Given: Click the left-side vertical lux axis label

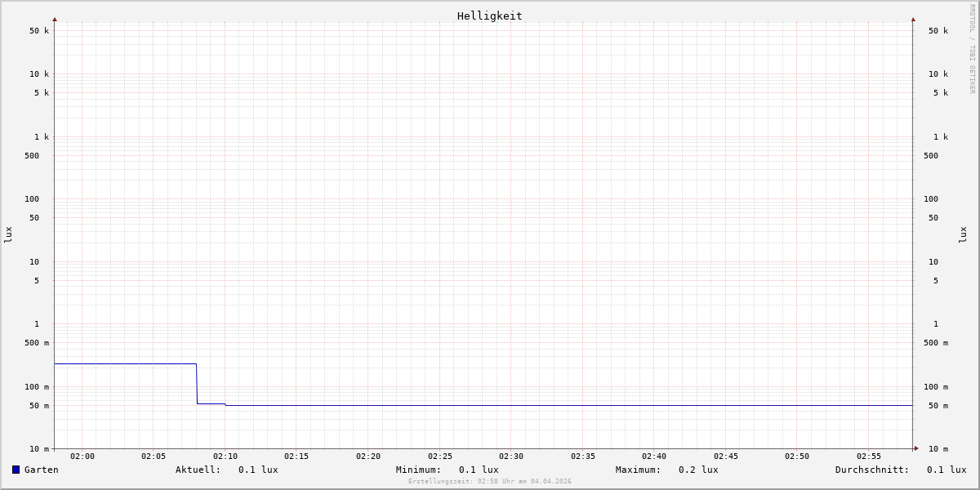Looking at the screenshot, I should pos(8,234).
